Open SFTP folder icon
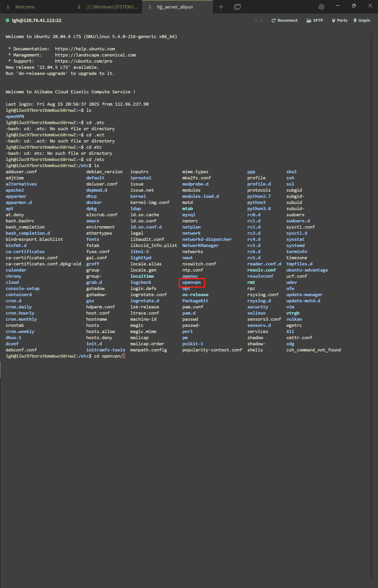Screen dimensions: 378x588 coord(309,21)
